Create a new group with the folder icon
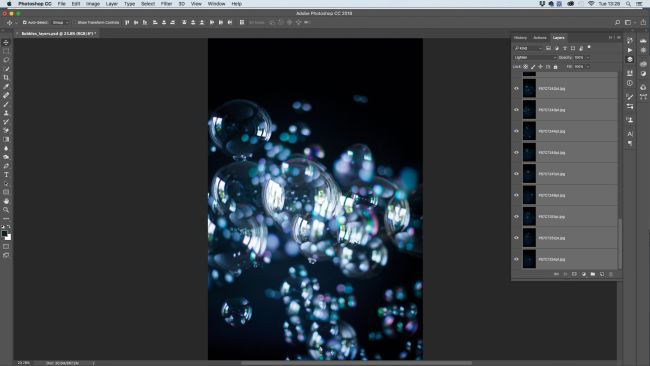This screenshot has width=650, height=366. point(593,274)
